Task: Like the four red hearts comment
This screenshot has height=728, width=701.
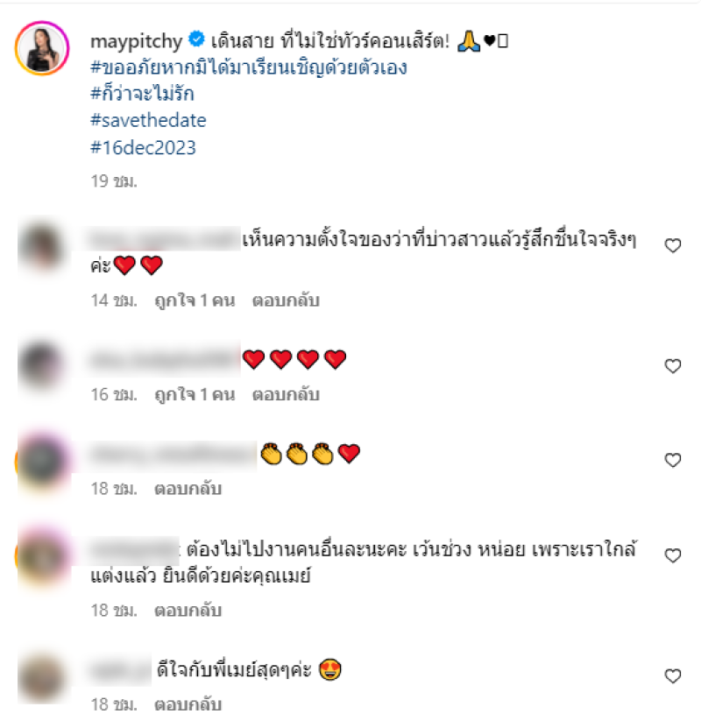Action: (x=673, y=366)
